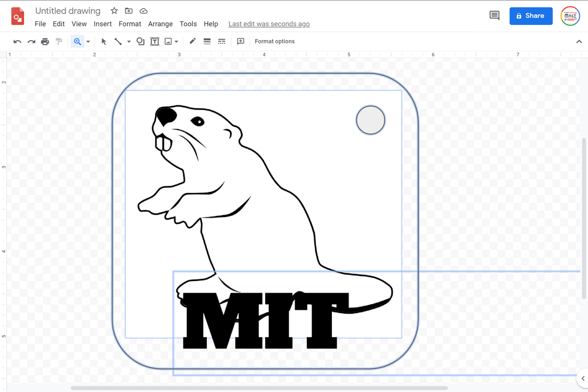Change the border color with pencil icon
This screenshot has width=588, height=392.
[192, 41]
